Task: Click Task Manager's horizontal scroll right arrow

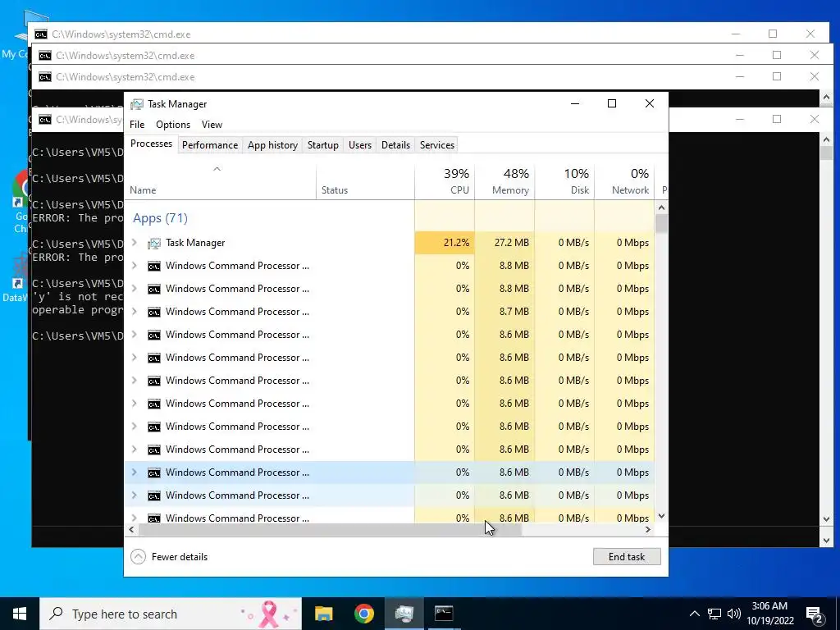Action: (648, 529)
